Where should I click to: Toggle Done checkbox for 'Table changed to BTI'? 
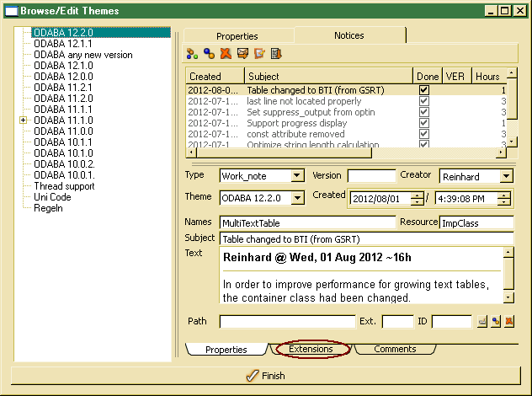(424, 89)
